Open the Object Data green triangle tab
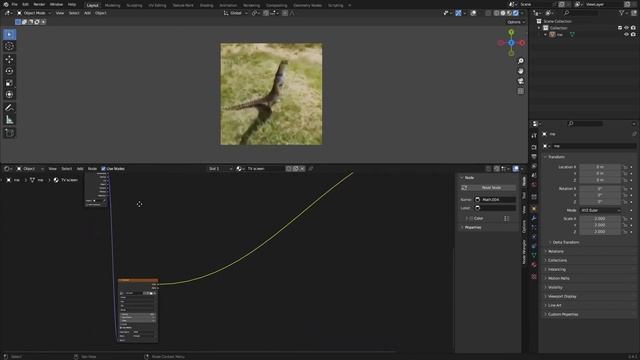 click(534, 255)
